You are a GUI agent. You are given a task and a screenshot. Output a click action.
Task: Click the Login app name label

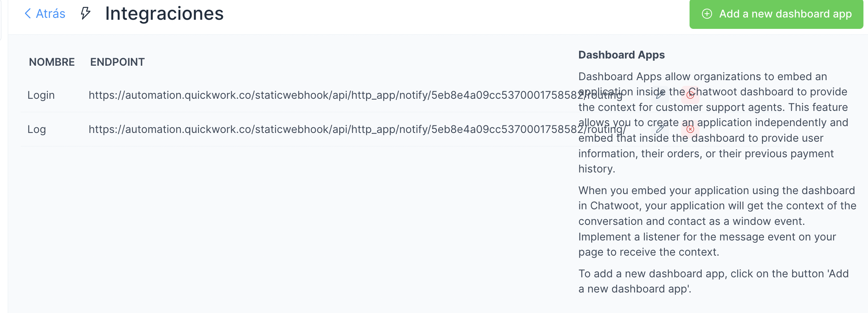(x=41, y=95)
